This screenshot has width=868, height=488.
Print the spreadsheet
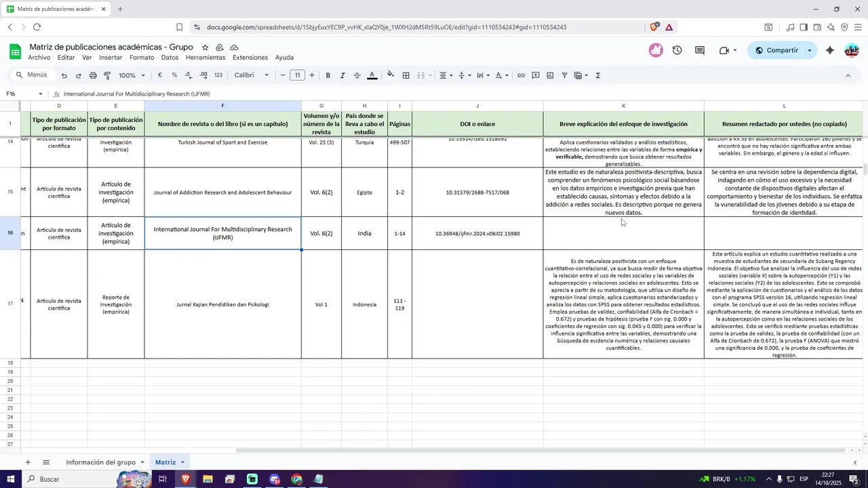pyautogui.click(x=93, y=75)
